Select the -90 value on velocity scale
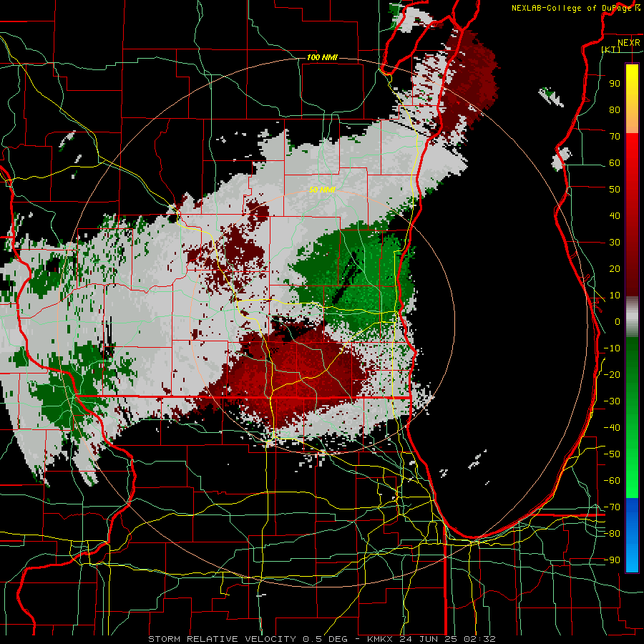644x644 pixels. 612,560
